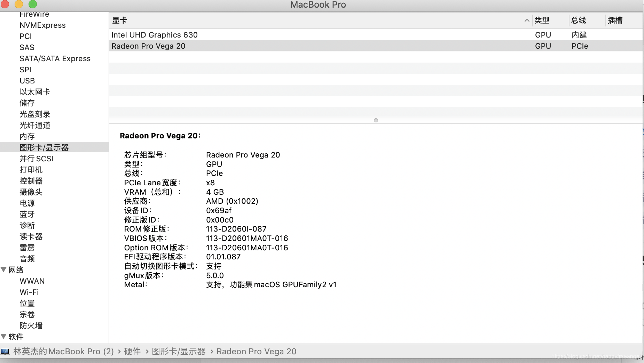The height and width of the screenshot is (363, 644).
Task: Click the EFI driver version 01.01.087
Action: [x=223, y=257]
